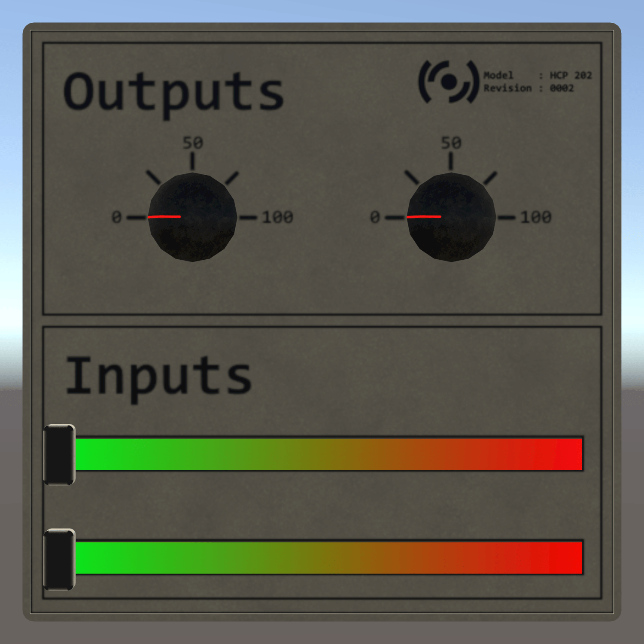This screenshot has width=644, height=644.
Task: Click the 0 label beside right dial
Action: click(x=375, y=217)
